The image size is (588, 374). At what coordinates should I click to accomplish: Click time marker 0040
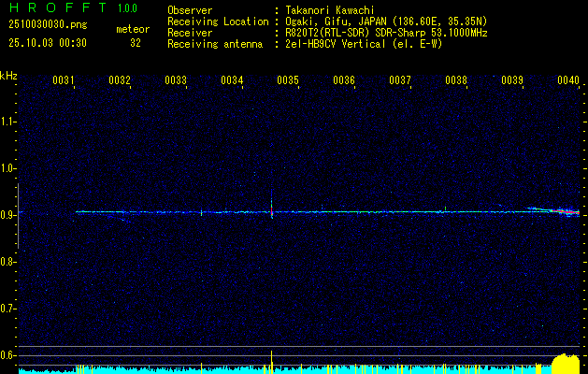click(568, 80)
